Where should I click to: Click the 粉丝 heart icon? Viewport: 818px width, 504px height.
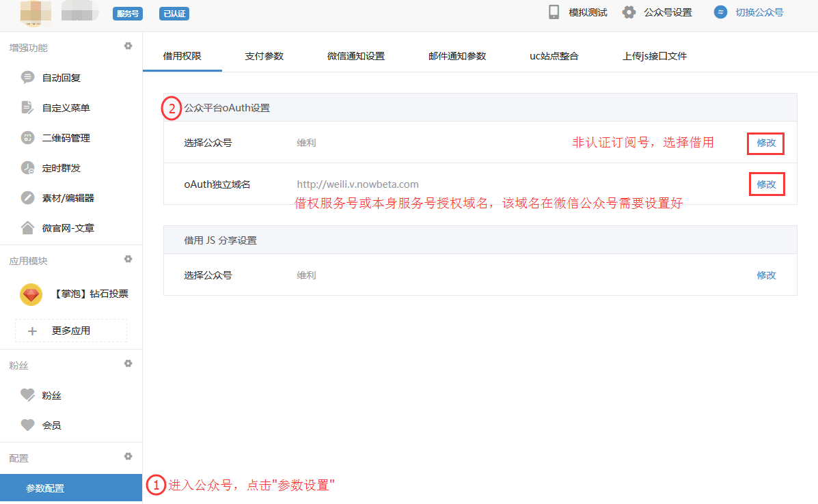[x=27, y=395]
